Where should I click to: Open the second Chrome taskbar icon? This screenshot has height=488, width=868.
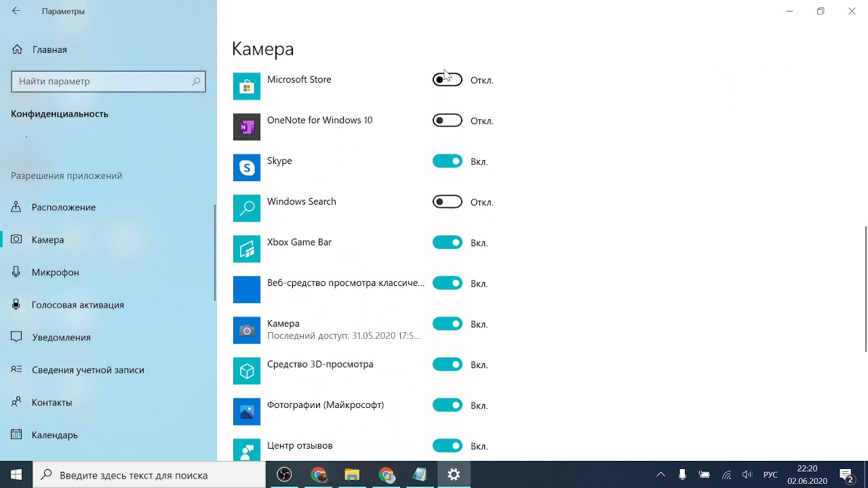(x=386, y=475)
